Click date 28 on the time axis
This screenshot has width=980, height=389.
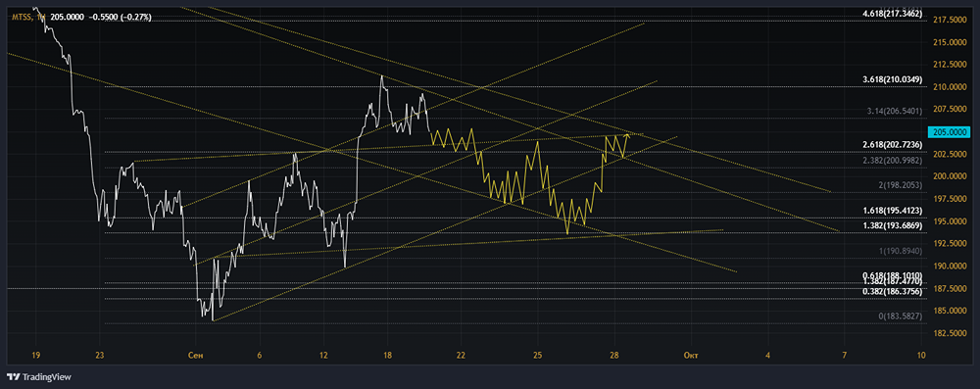click(x=614, y=356)
